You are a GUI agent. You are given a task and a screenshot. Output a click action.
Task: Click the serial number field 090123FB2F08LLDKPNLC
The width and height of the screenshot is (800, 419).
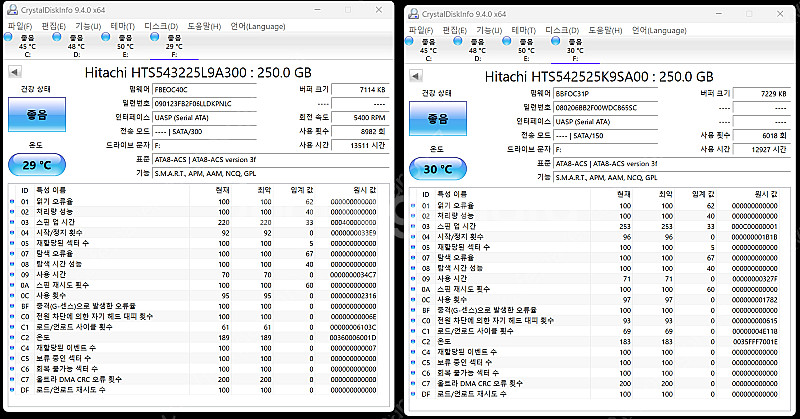189,103
